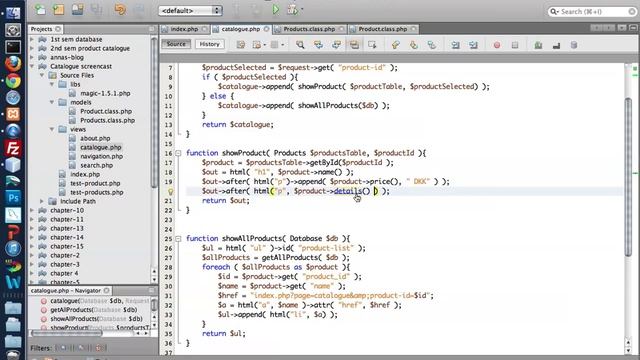Click editor vertical scrollbar thumb

click(x=629, y=178)
